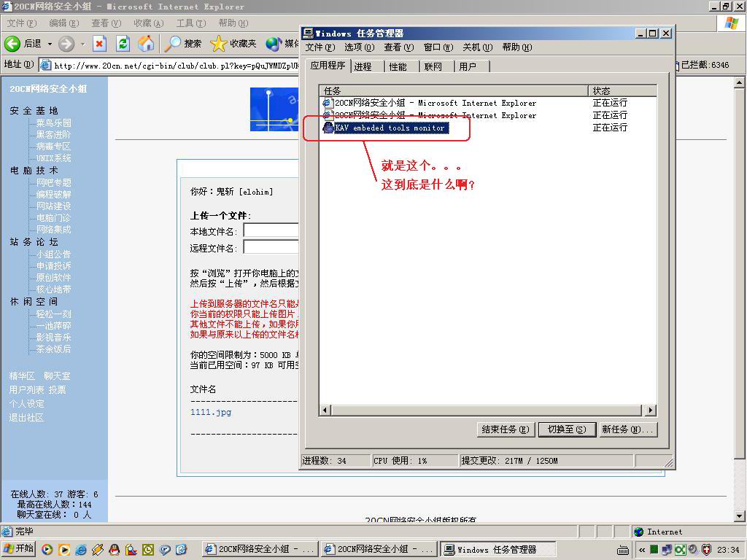Screen dimensions: 747x560
Task: Open Task Manager 查看 menu
Action: pos(399,47)
